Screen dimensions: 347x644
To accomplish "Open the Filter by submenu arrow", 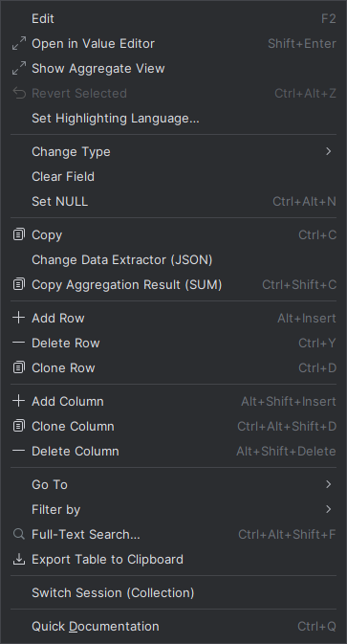I will point(328,509).
